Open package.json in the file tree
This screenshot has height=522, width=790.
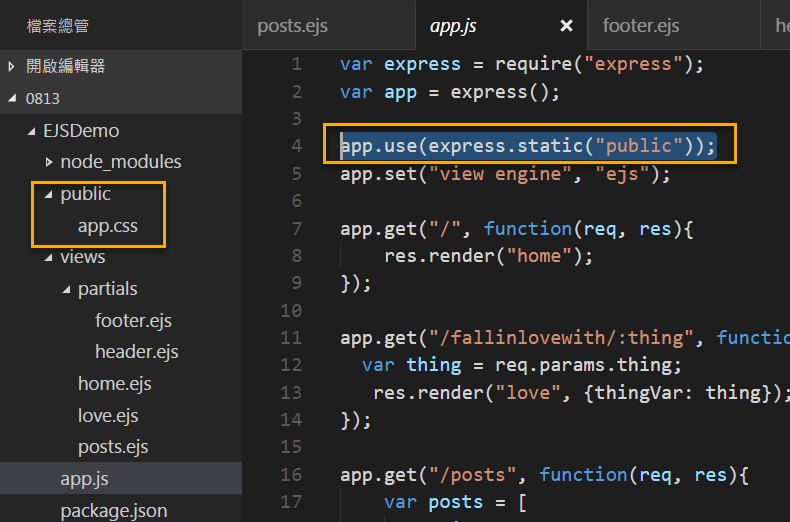coord(113,510)
